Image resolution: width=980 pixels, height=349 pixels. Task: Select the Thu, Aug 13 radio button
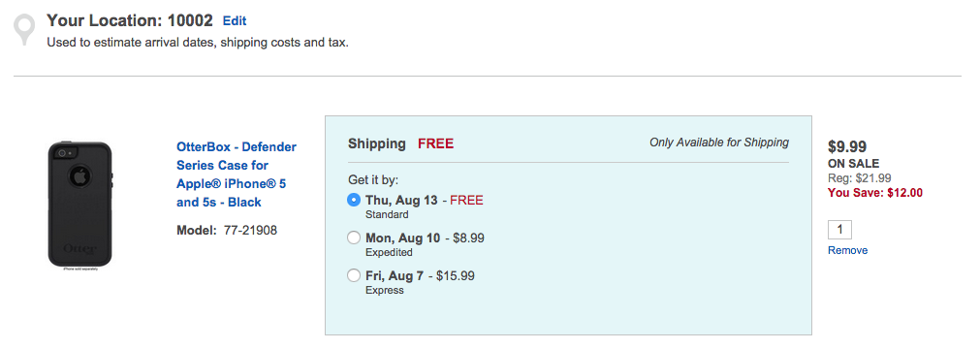pos(354,200)
